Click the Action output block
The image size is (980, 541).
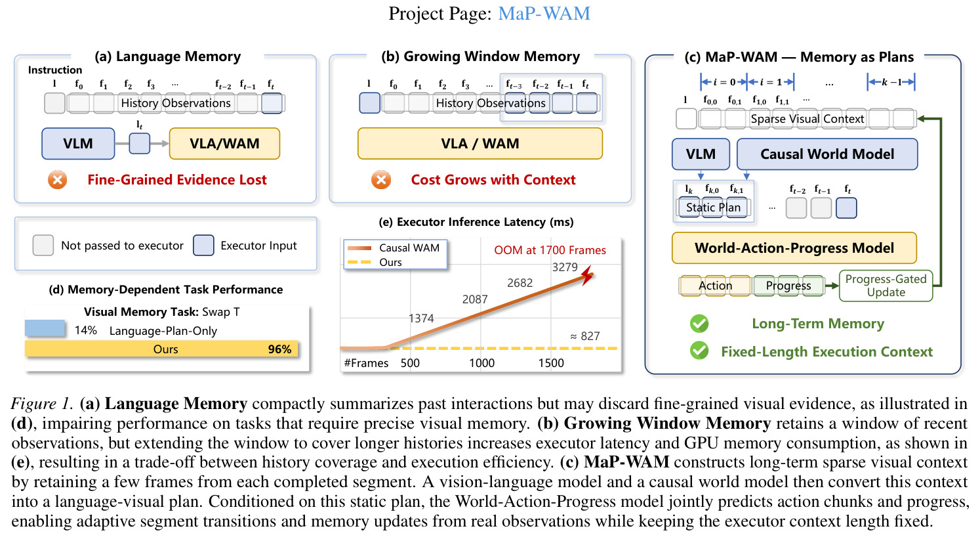(x=714, y=286)
